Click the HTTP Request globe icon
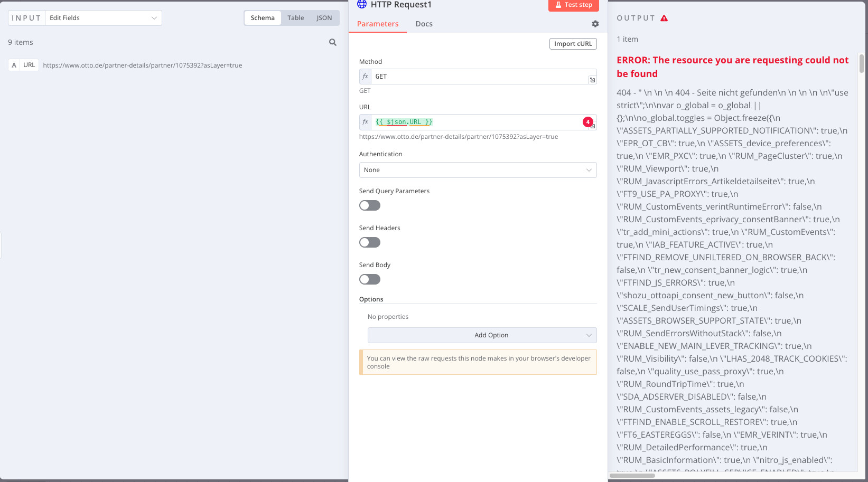This screenshot has height=482, width=868. (x=362, y=4)
